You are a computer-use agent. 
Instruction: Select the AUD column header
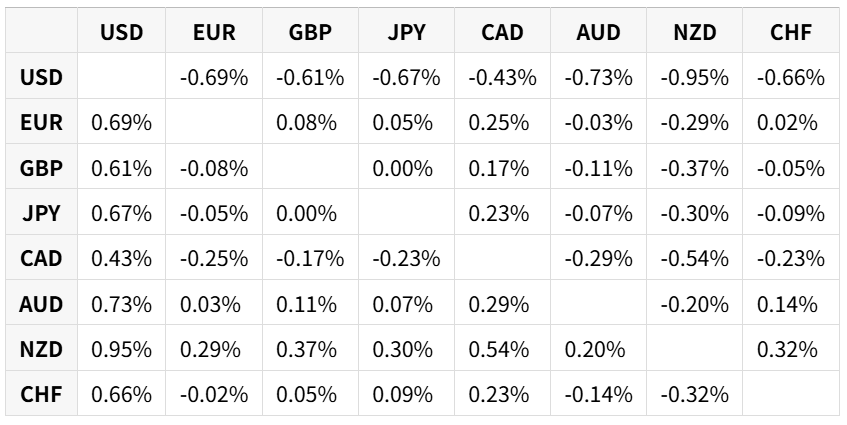click(x=599, y=32)
